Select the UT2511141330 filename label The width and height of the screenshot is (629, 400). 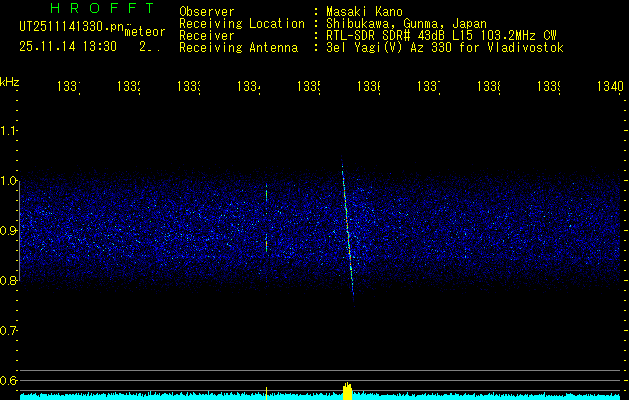(x=68, y=26)
